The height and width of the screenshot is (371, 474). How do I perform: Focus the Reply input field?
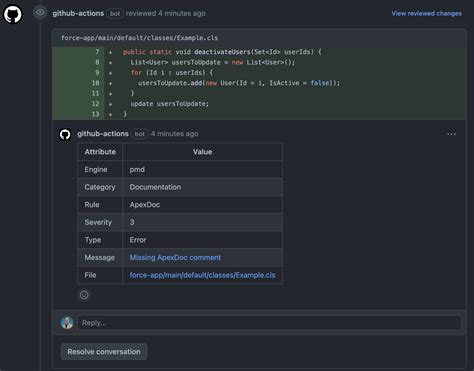(269, 323)
